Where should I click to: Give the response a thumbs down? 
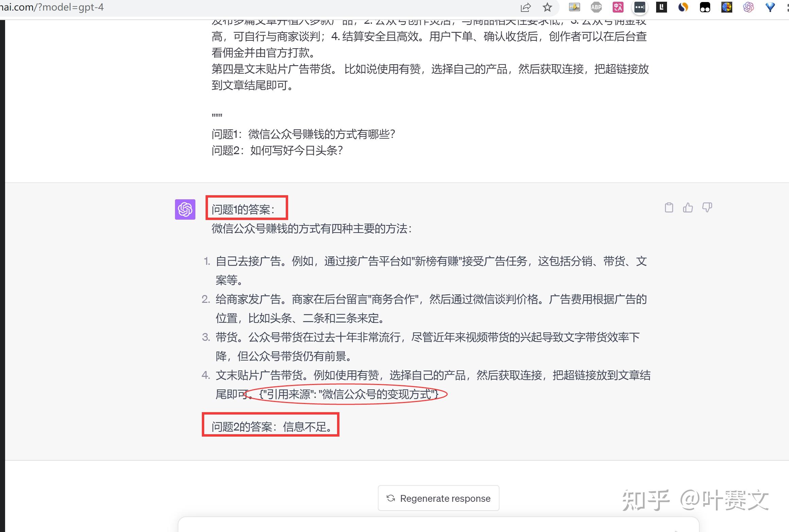(x=707, y=207)
